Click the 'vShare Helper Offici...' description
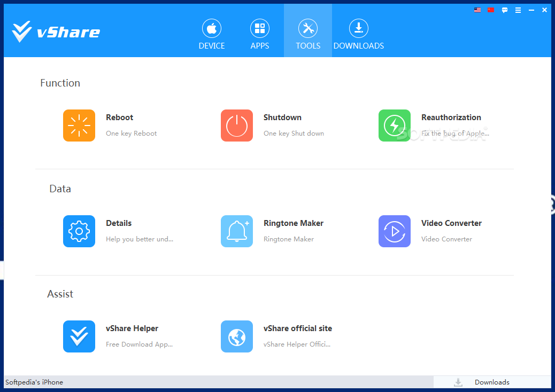The height and width of the screenshot is (392, 555). pos(297,344)
